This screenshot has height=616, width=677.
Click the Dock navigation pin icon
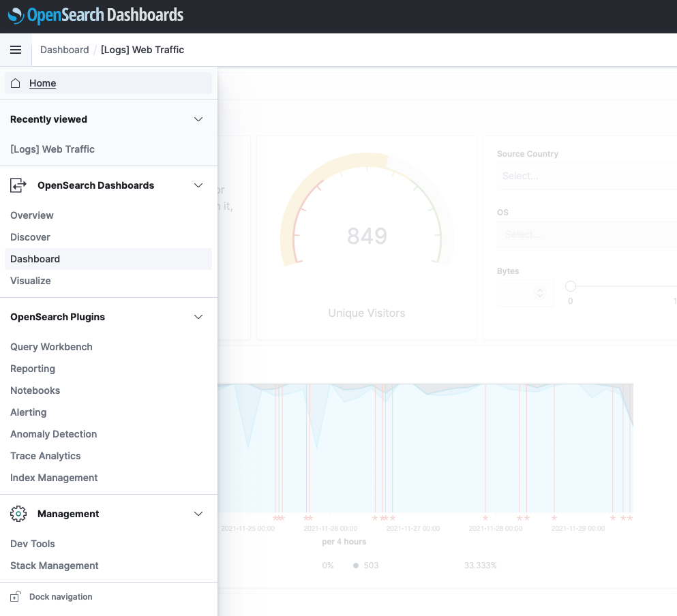coord(16,596)
